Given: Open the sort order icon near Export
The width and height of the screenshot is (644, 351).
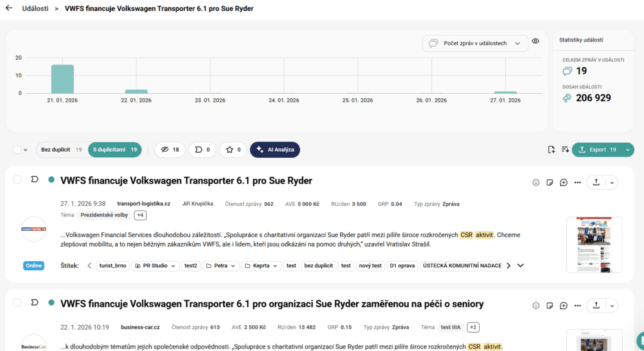Looking at the screenshot, I should [565, 150].
